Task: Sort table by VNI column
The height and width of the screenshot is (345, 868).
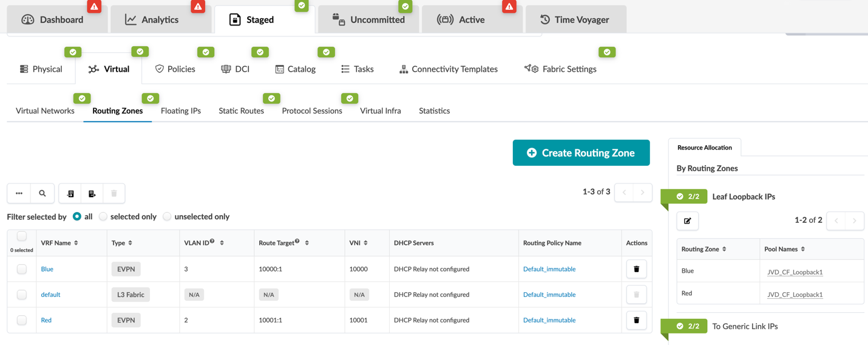Action: (365, 243)
